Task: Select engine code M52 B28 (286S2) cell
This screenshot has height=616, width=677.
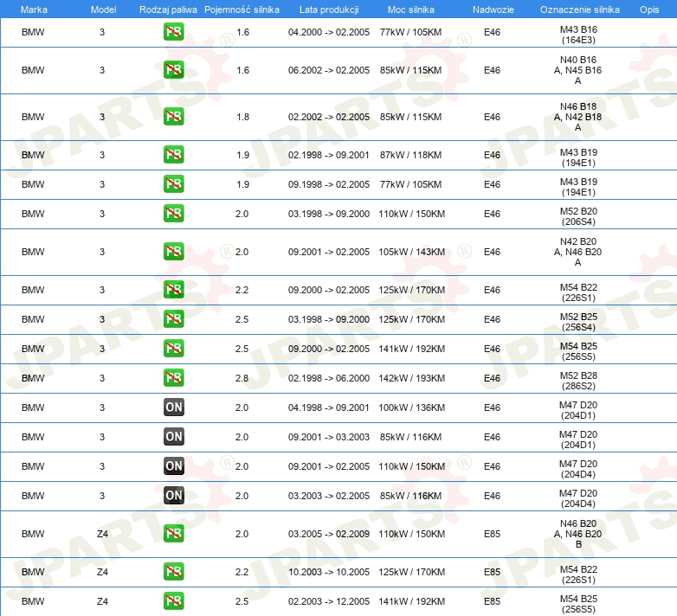Action: [x=577, y=378]
